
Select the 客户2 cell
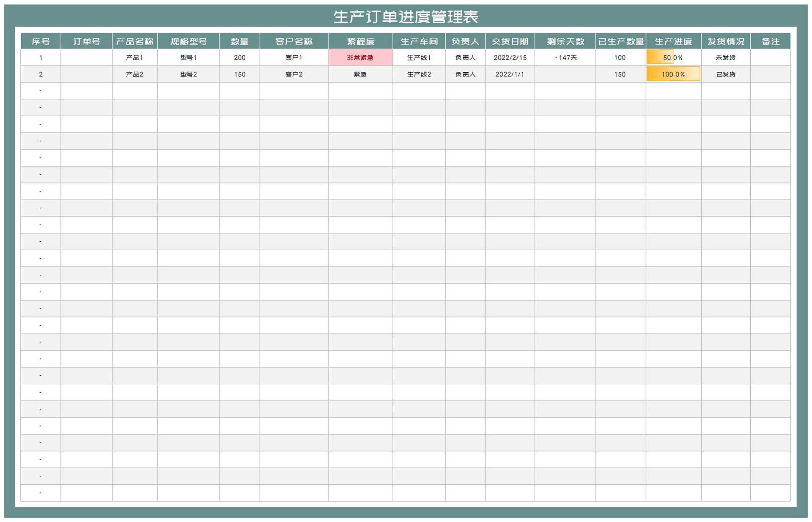[294, 74]
